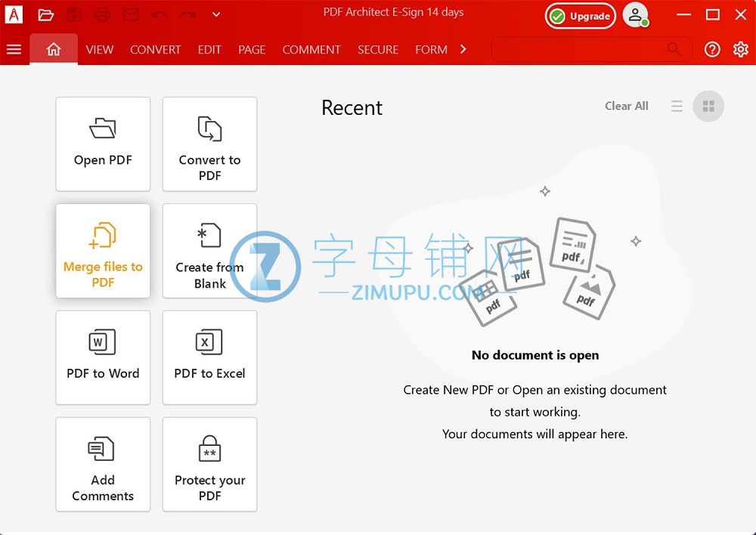Click inside the search input field

[x=592, y=49]
